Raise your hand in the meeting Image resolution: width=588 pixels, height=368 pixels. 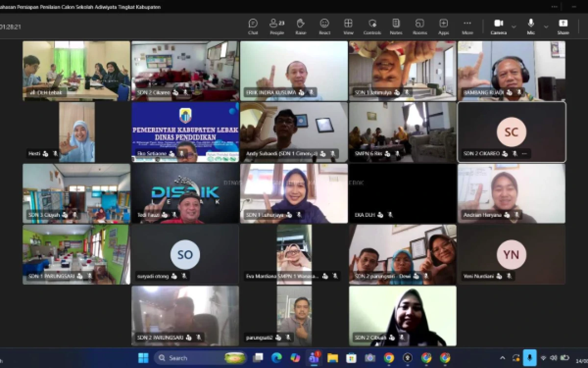coord(300,26)
